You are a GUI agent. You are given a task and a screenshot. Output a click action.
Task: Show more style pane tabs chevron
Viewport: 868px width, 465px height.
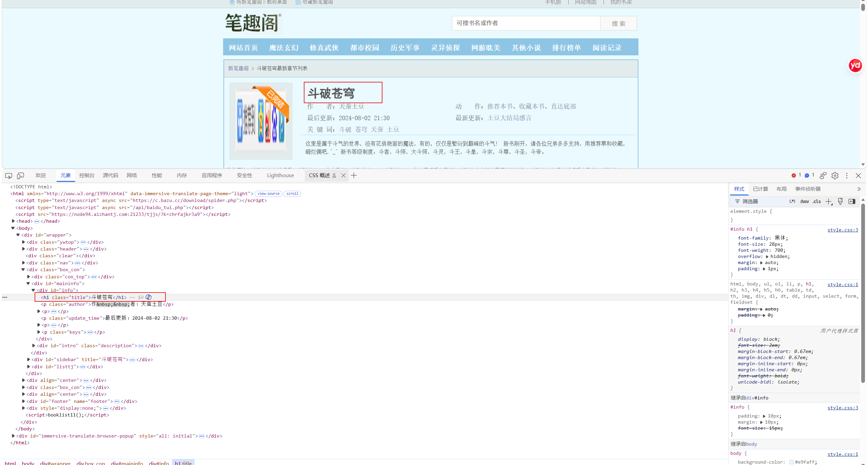[x=859, y=189]
